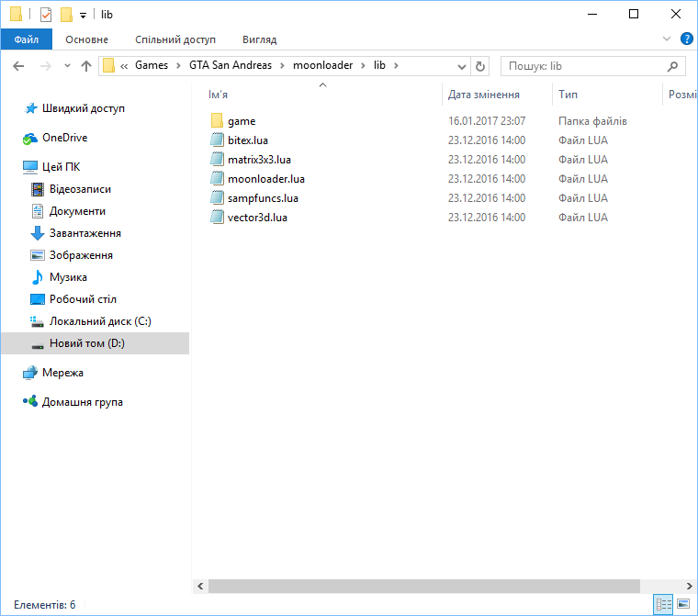Screen dimensions: 698x616
Task: Click New folder icon in quick access toolbar
Action: (x=66, y=15)
